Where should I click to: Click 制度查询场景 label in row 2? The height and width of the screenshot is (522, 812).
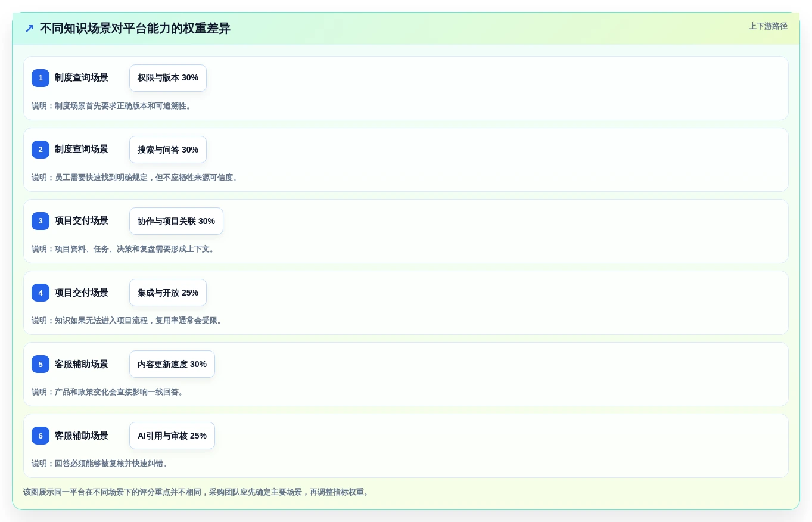pos(82,150)
